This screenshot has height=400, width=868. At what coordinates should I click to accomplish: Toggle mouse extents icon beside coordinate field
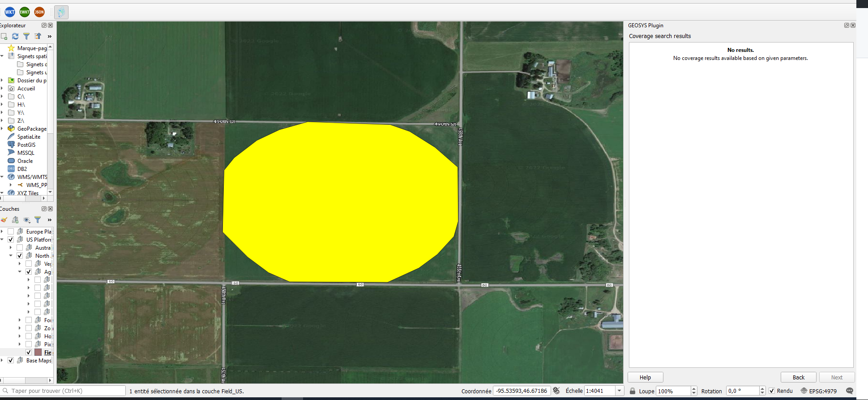point(556,391)
